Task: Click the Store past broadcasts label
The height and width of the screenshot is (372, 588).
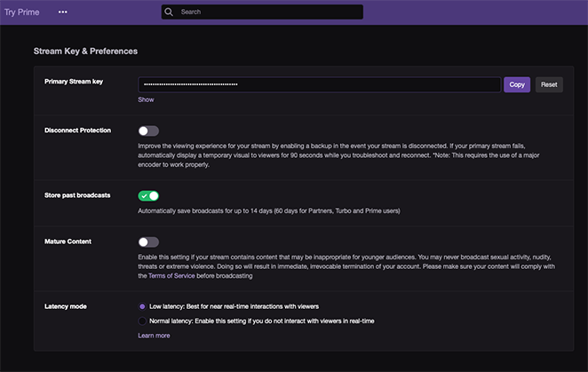Action: click(77, 194)
